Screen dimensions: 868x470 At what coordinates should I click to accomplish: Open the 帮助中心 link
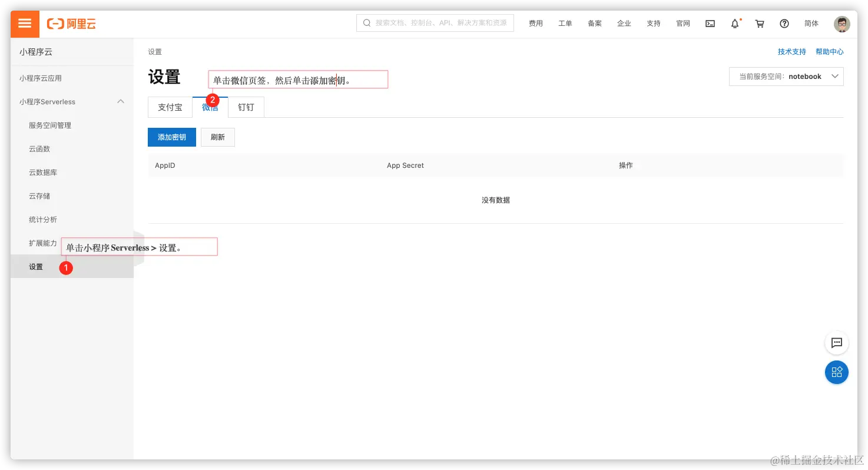[x=830, y=52]
